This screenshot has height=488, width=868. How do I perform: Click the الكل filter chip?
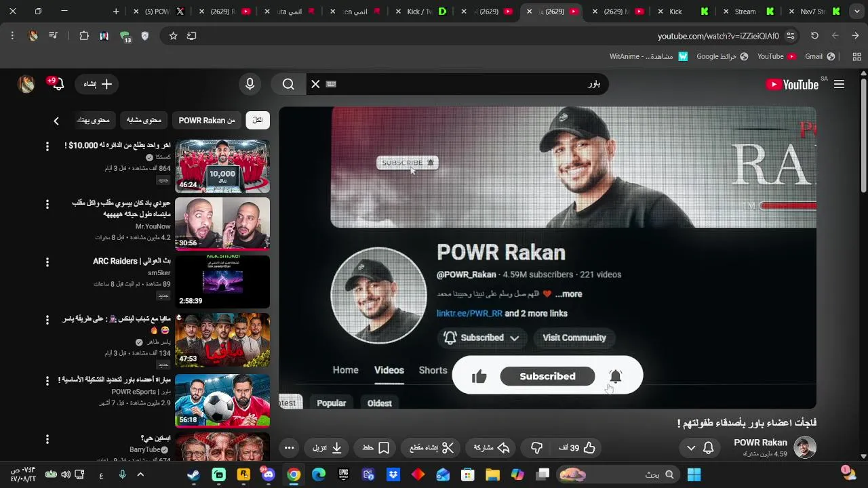[x=258, y=120]
